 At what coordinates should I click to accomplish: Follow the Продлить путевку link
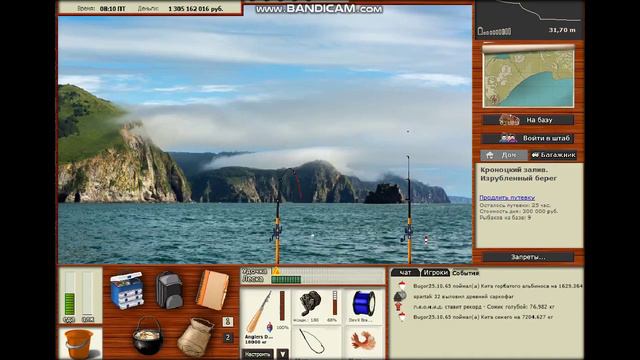507,198
